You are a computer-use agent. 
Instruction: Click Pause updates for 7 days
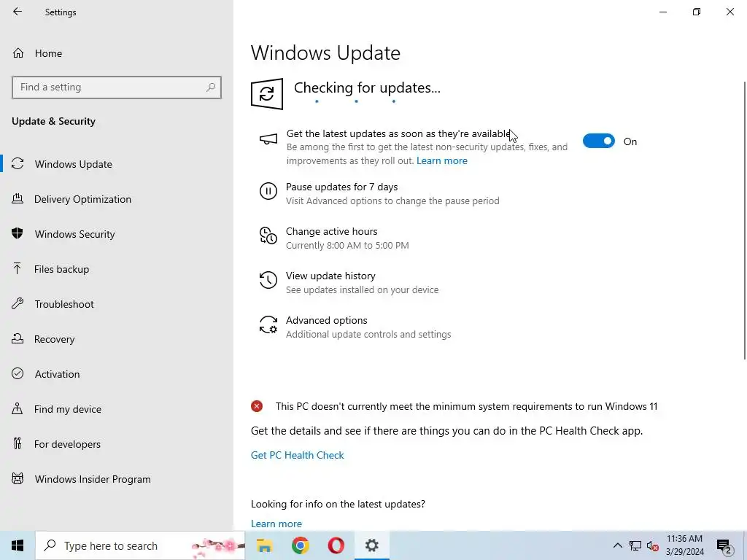coord(341,187)
